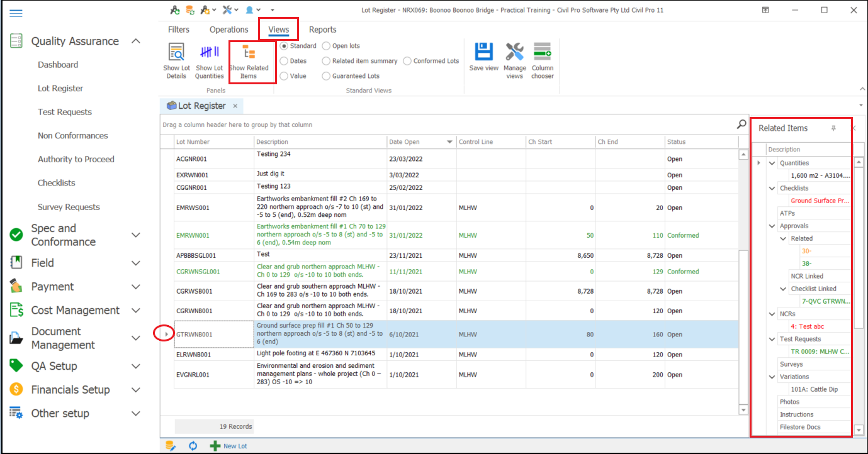Viewport: 868px width, 454px height.
Task: Select the Lot Register document tab
Action: 201,106
